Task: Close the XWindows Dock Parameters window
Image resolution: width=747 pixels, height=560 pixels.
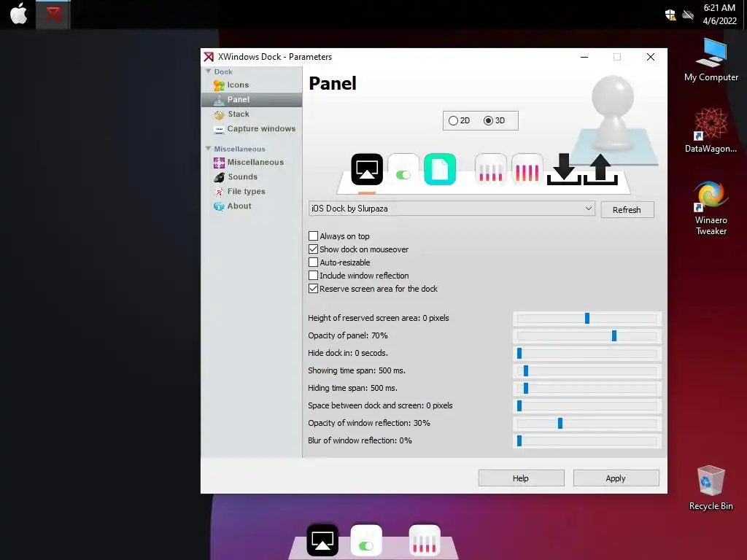Action: pos(650,57)
